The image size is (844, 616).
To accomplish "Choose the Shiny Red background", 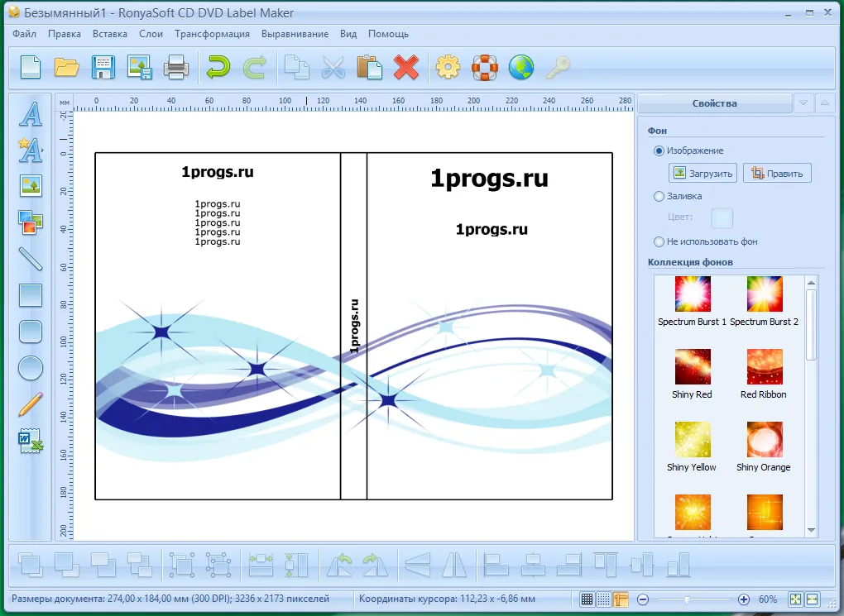I will [x=693, y=375].
